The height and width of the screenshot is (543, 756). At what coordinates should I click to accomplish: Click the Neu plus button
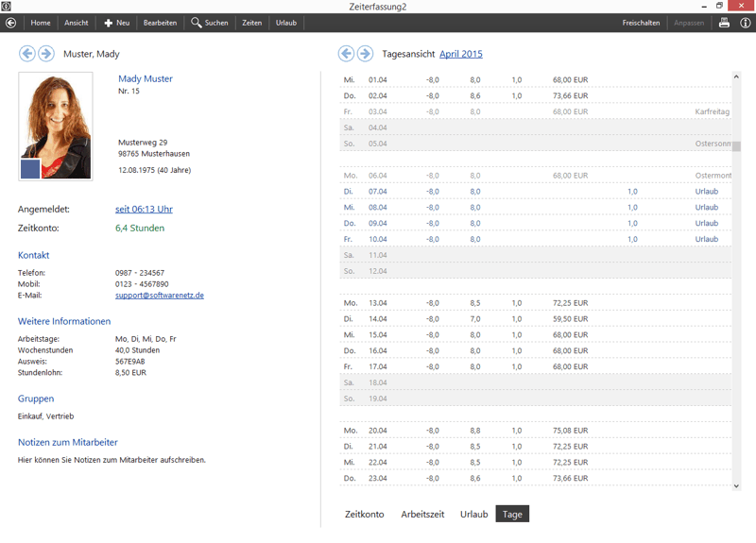(x=116, y=23)
